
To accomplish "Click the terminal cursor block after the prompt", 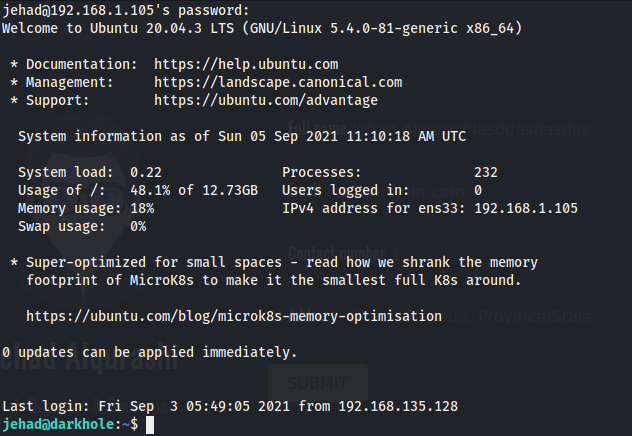I will 149,425.
